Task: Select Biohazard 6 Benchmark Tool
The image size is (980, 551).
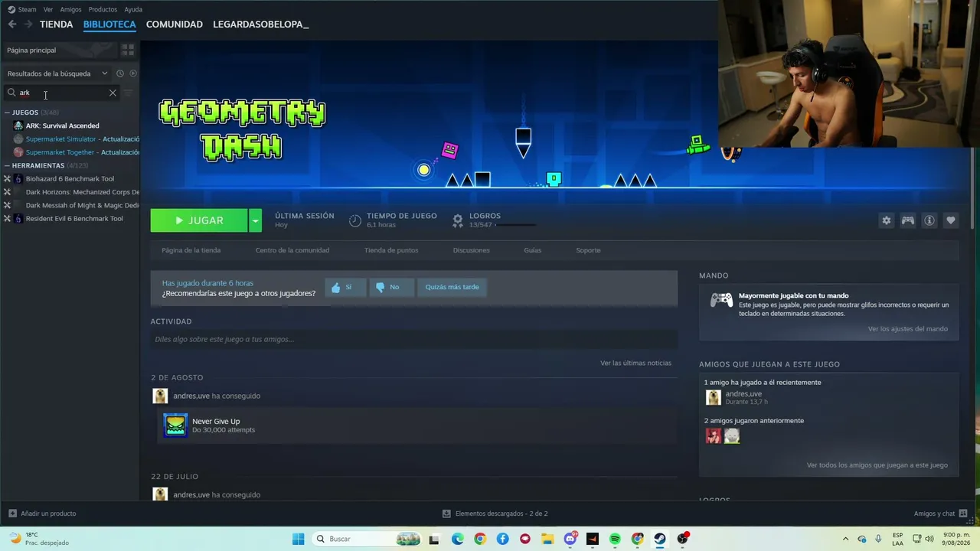Action: pos(70,179)
